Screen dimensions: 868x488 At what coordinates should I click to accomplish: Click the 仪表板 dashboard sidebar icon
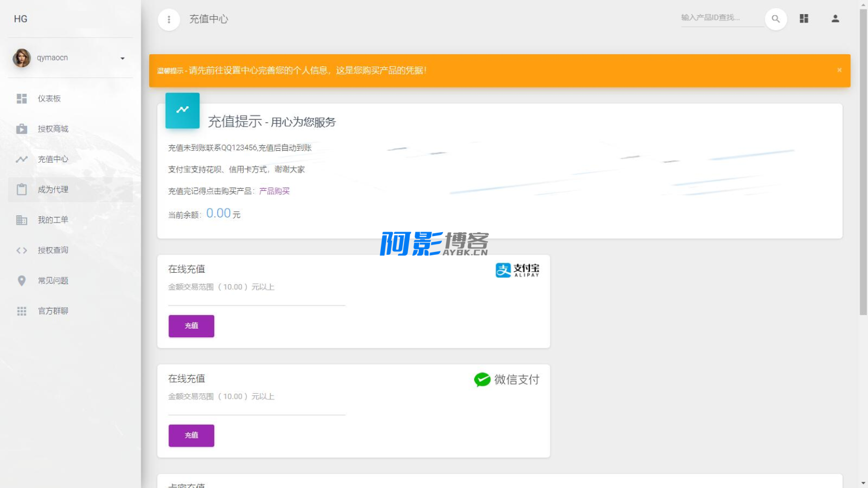[21, 99]
